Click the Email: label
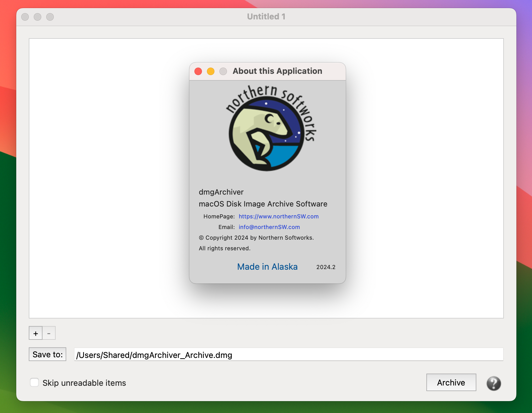The width and height of the screenshot is (532, 413). [x=226, y=227]
